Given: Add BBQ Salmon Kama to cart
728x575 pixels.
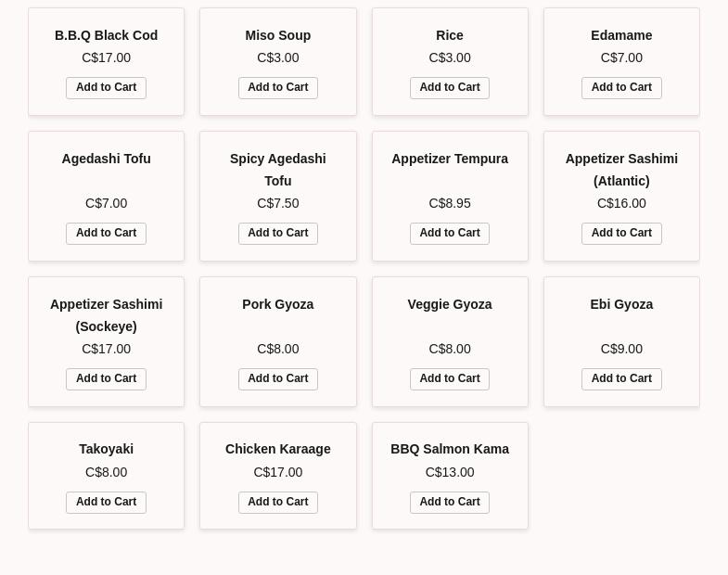Looking at the screenshot, I should coord(450,503).
